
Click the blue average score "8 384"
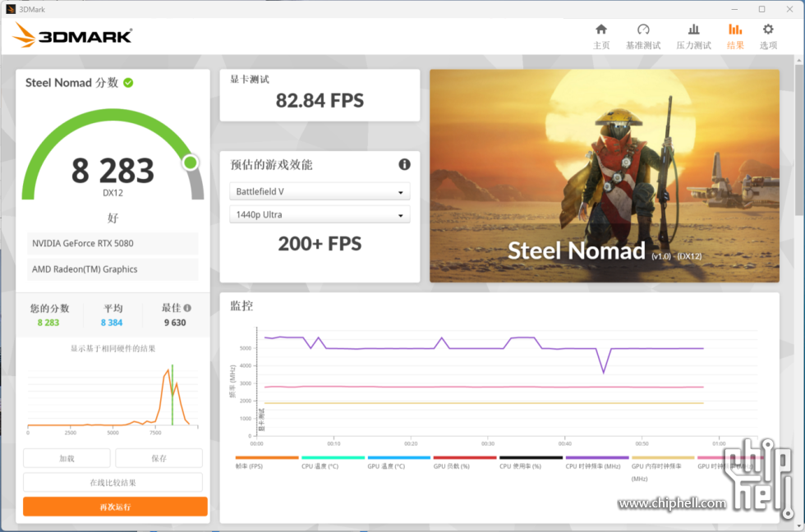[112, 322]
